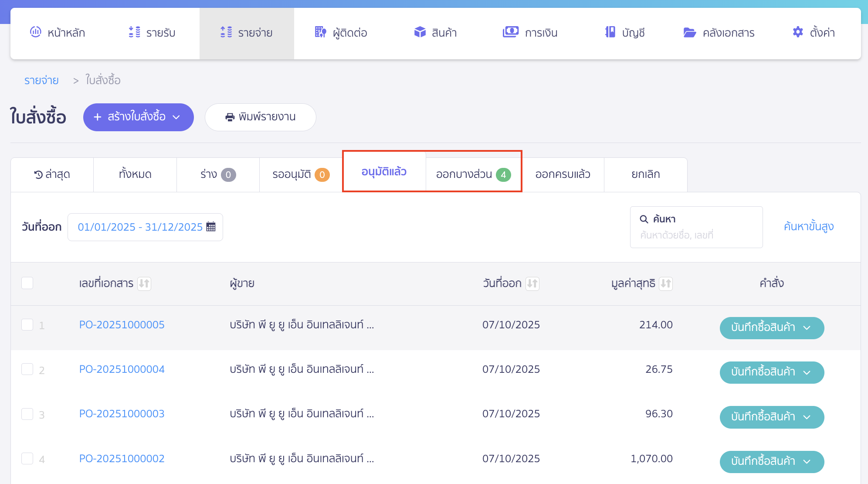Tick the select-all checkbox in table header
The height and width of the screenshot is (484, 868).
pyautogui.click(x=27, y=283)
